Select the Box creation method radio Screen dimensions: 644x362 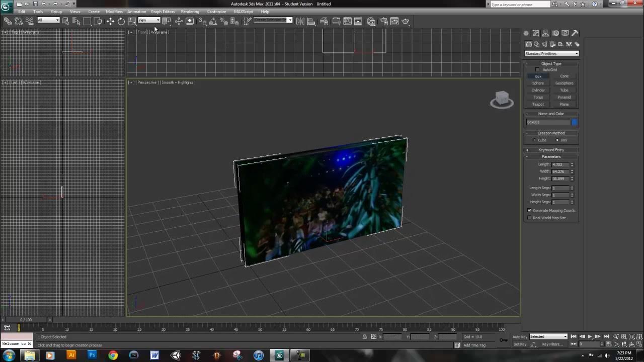[x=557, y=140]
